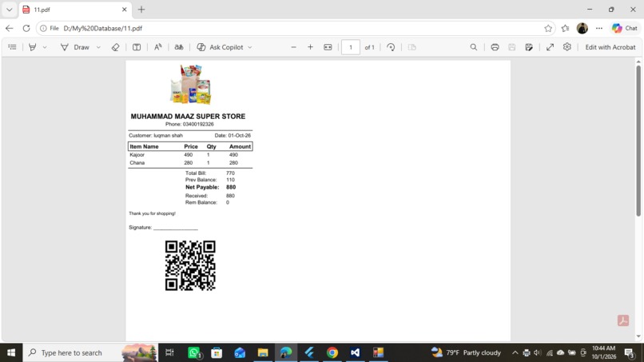Open WhatsApp from taskbar
The width and height of the screenshot is (644, 362).
point(193,352)
